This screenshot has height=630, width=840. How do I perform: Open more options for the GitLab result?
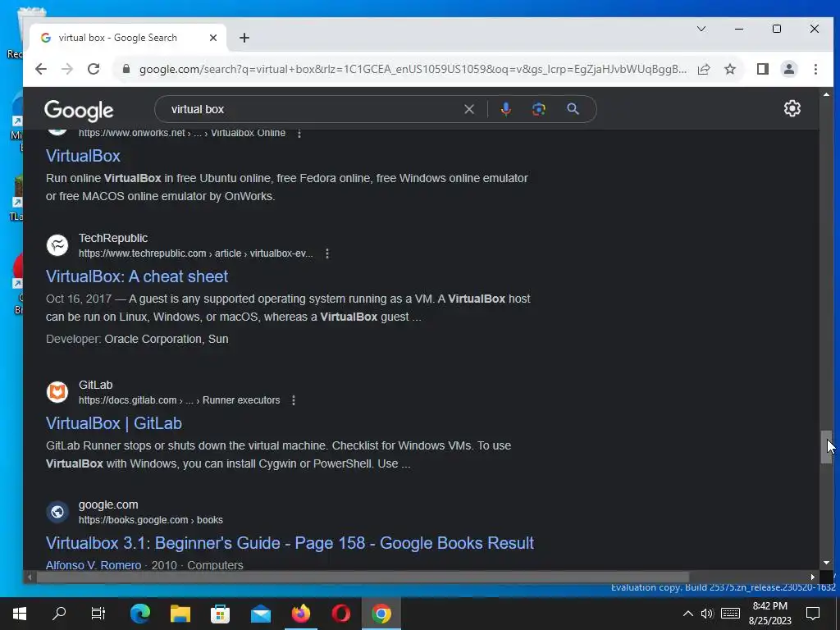pos(294,400)
